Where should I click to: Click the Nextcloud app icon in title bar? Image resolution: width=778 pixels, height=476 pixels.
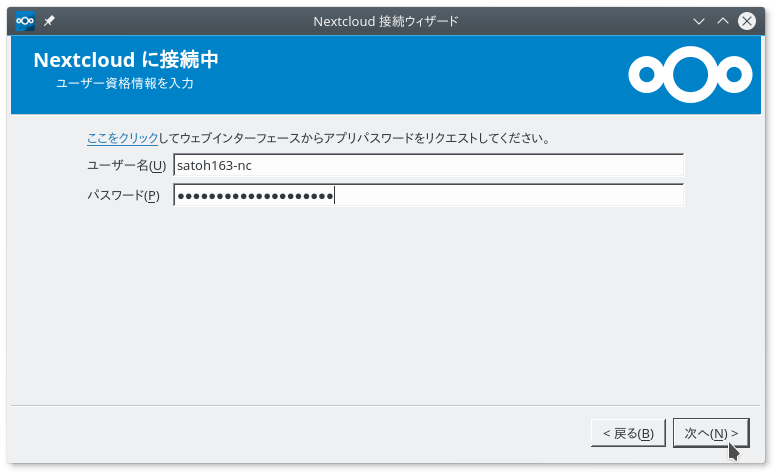click(x=25, y=21)
